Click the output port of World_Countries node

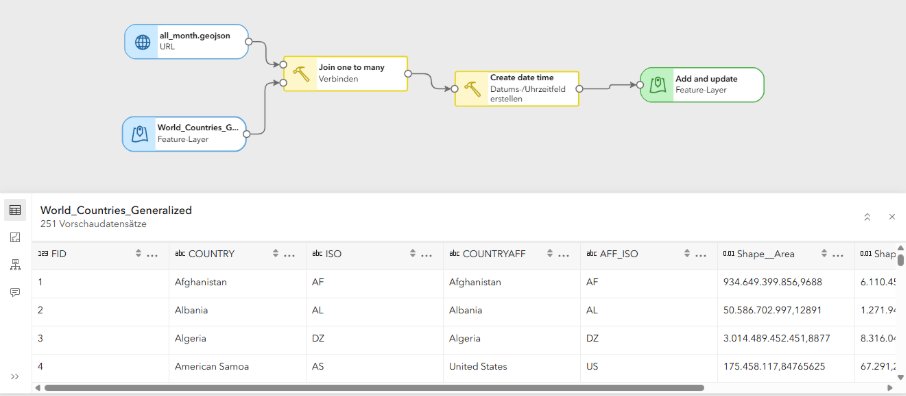[x=246, y=134]
